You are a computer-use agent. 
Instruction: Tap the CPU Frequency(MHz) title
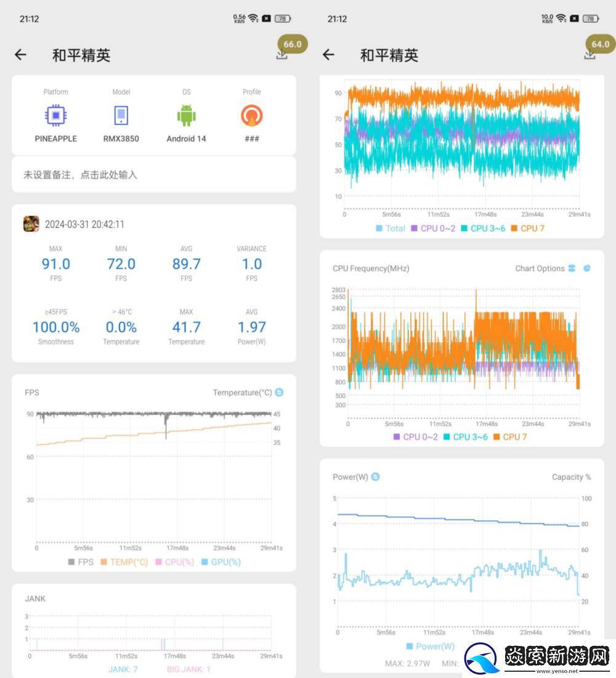(x=371, y=269)
